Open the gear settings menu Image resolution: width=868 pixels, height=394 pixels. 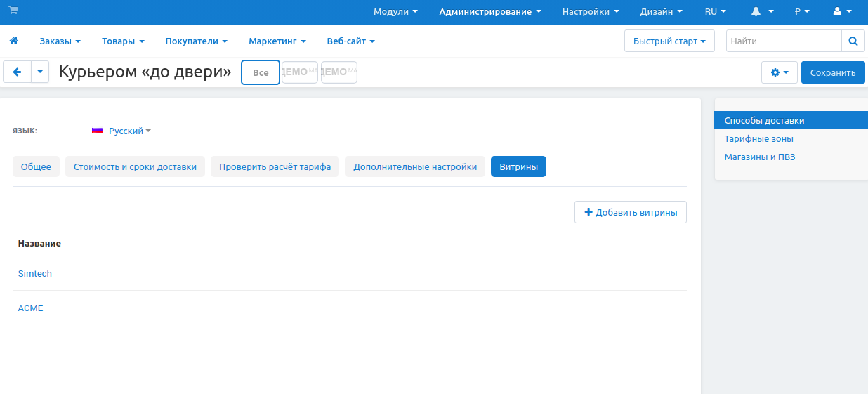779,72
